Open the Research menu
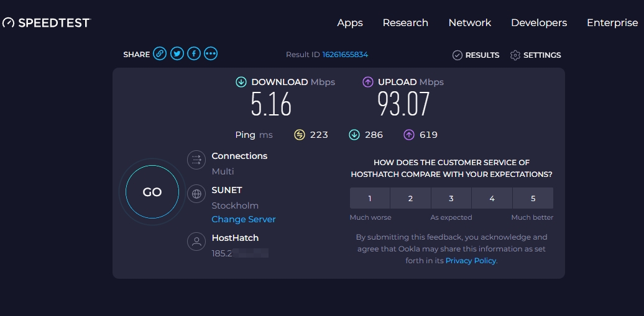The width and height of the screenshot is (644, 316). [x=405, y=23]
